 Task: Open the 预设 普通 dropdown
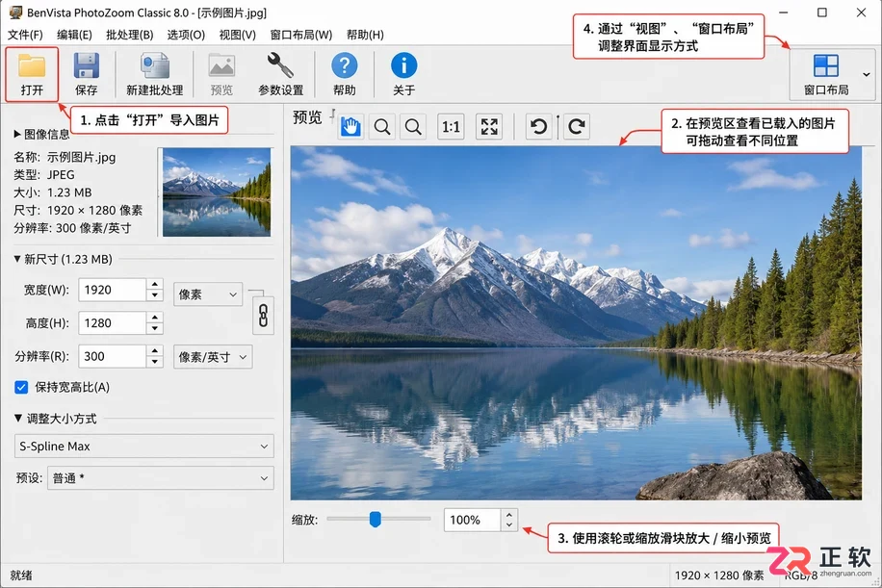160,478
